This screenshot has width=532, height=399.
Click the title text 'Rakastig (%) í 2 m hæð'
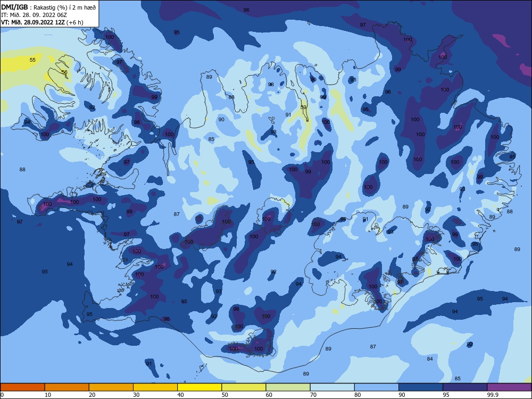(x=65, y=7)
